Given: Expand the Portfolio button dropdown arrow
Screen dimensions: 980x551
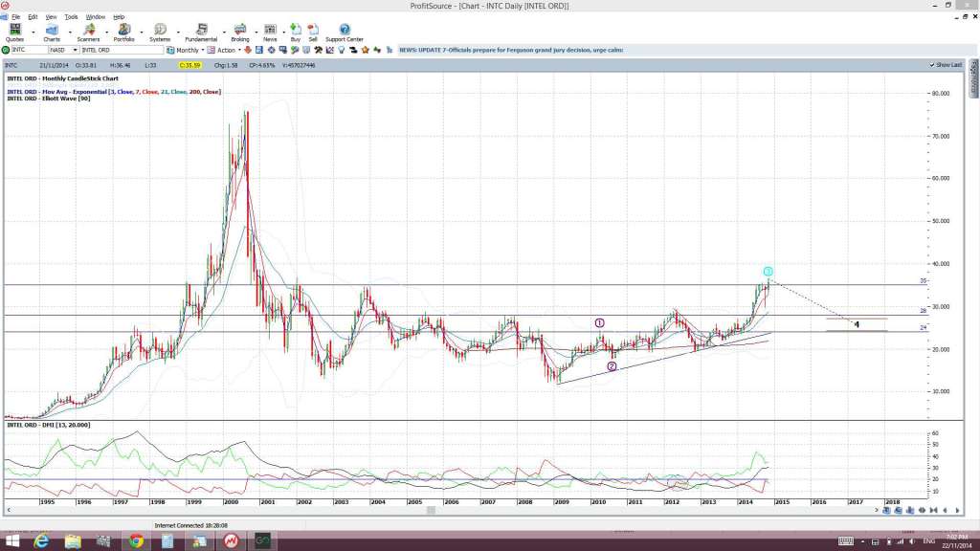Looking at the screenshot, I should (x=142, y=32).
